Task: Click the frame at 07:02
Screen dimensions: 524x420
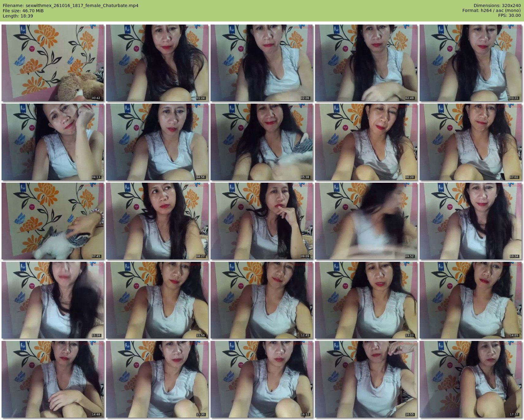Action: pos(470,142)
